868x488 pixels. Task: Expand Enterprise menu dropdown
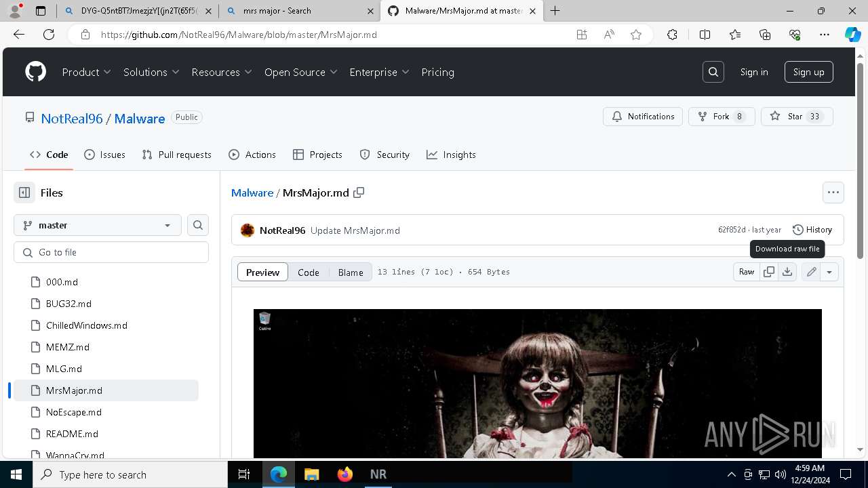tap(380, 72)
